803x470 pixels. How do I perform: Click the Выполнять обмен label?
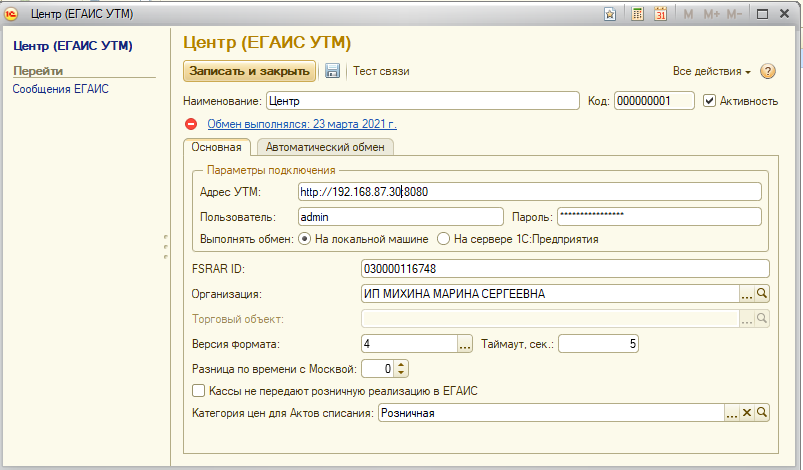point(247,239)
